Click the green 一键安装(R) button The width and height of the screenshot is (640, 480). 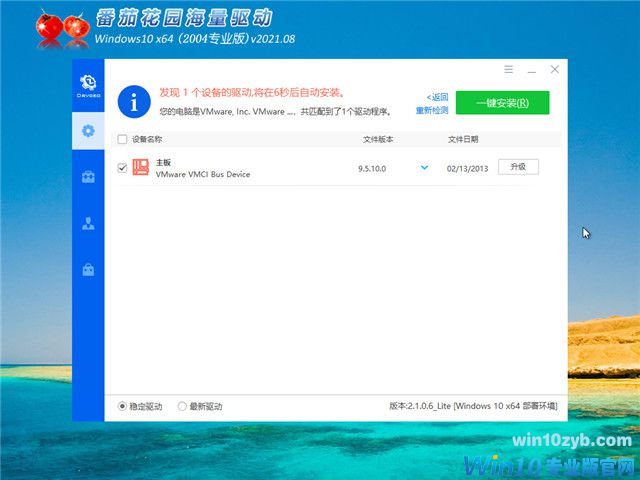[x=502, y=102]
